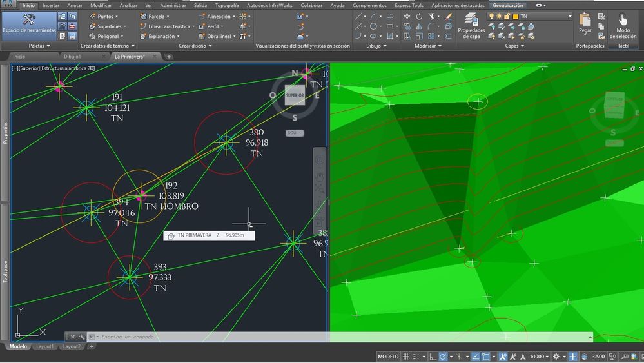Click Parcela button in Crear diseño
644x363 pixels.
point(155,16)
